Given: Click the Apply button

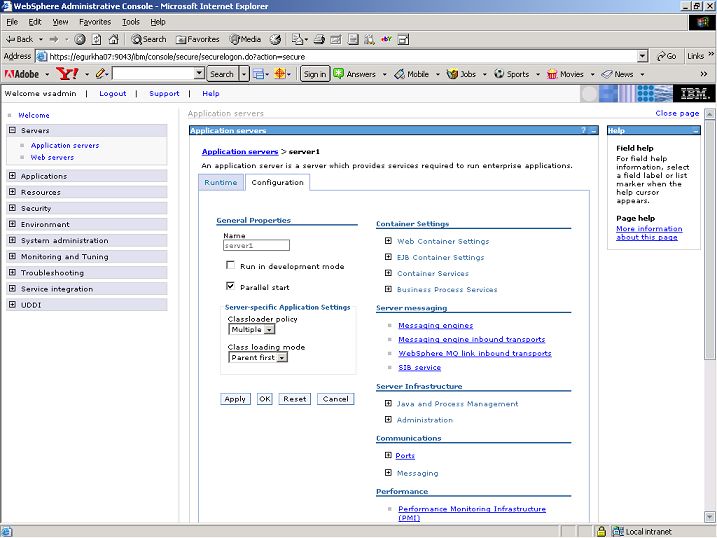Looking at the screenshot, I should (x=235, y=399).
